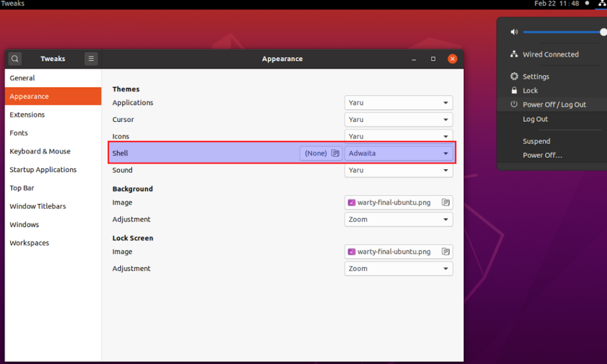The image size is (607, 364).
Task: Click the Settings gear icon in system menu
Action: pos(514,76)
